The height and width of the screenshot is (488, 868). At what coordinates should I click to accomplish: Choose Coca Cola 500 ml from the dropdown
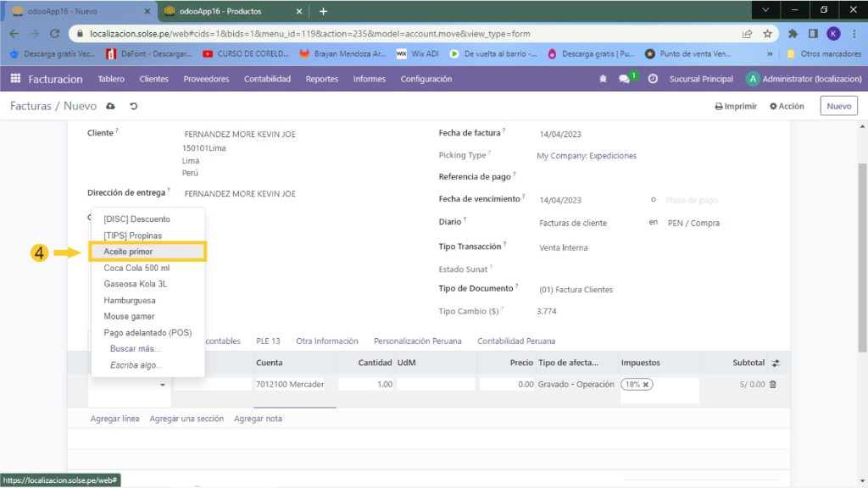coord(136,268)
